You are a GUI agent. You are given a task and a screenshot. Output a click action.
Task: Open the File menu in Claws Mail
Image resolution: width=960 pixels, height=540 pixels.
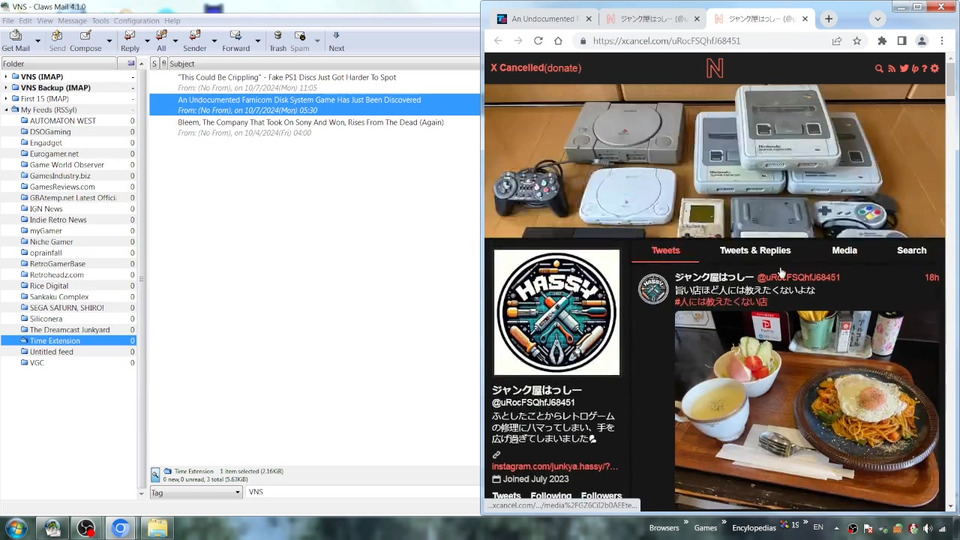tap(8, 21)
